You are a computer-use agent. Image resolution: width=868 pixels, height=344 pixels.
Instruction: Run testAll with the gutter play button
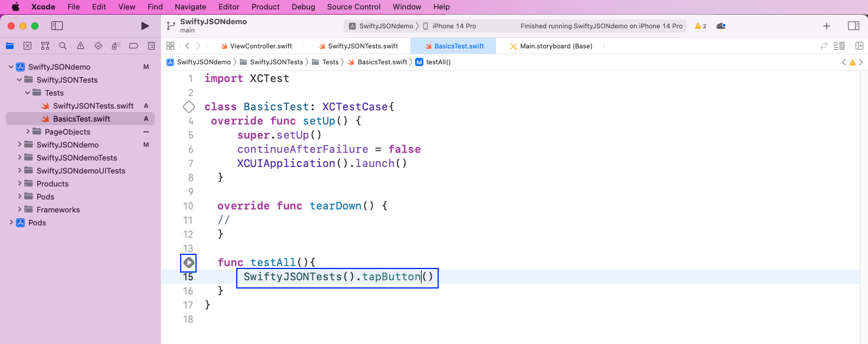tap(189, 263)
